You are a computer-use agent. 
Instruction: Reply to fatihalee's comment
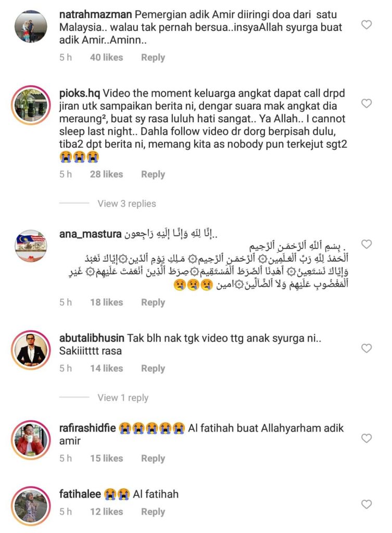153,512
